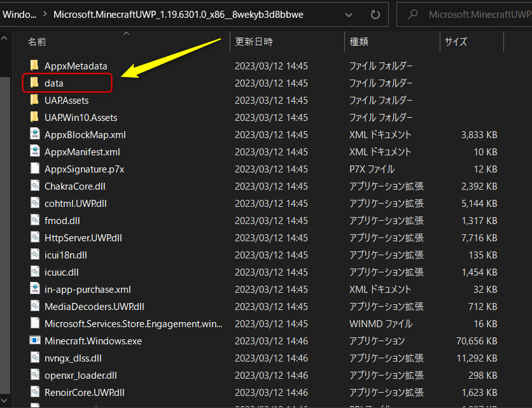Select the AppxBlockMap.xml file icon
Image resolution: width=532 pixels, height=408 pixels.
(x=34, y=134)
